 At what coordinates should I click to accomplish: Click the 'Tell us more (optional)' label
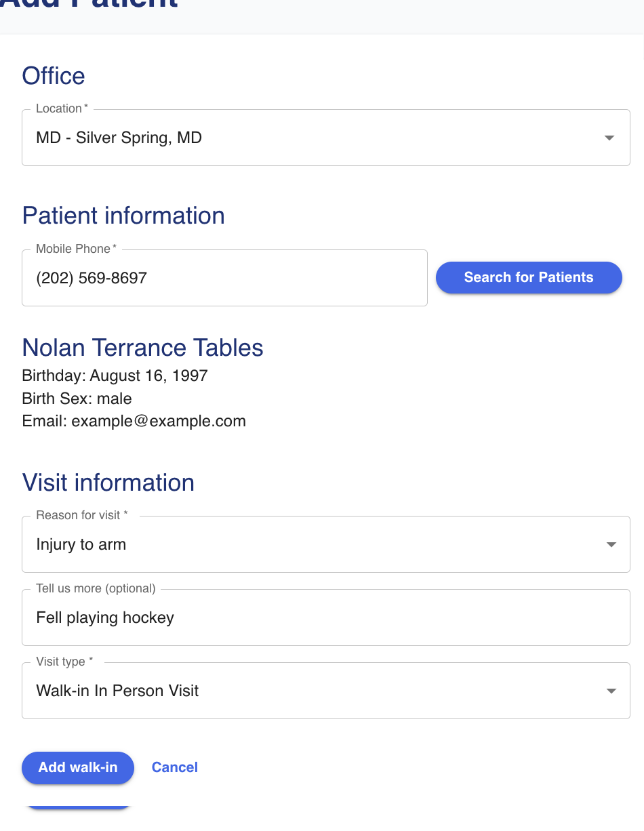point(96,588)
